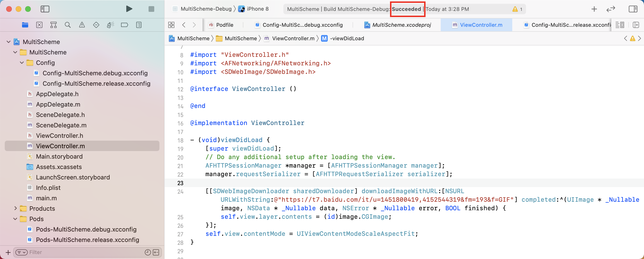Screen dimensions: 644x259
Task: Collapse the Pods folder
Action: [15, 219]
